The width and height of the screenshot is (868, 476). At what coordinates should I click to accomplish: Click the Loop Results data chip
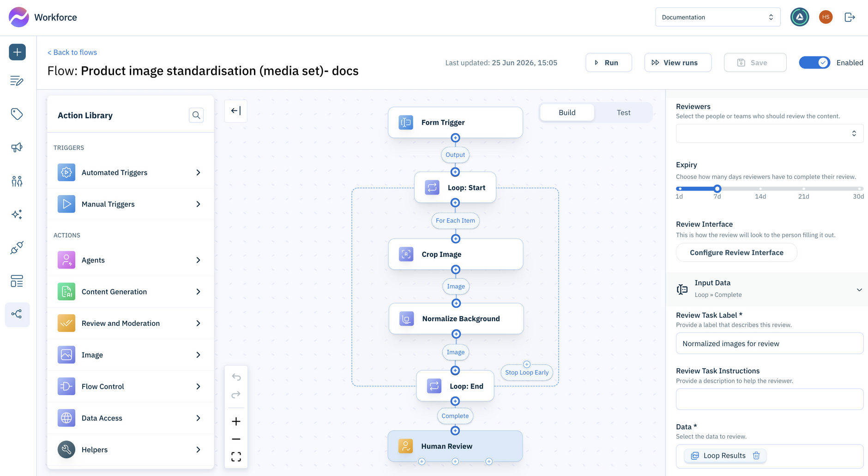[x=724, y=456]
